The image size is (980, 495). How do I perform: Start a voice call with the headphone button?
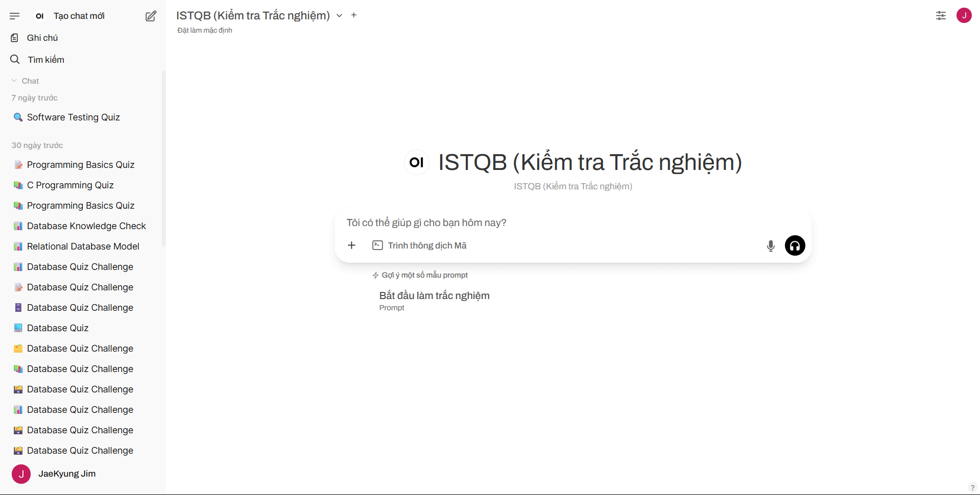795,245
